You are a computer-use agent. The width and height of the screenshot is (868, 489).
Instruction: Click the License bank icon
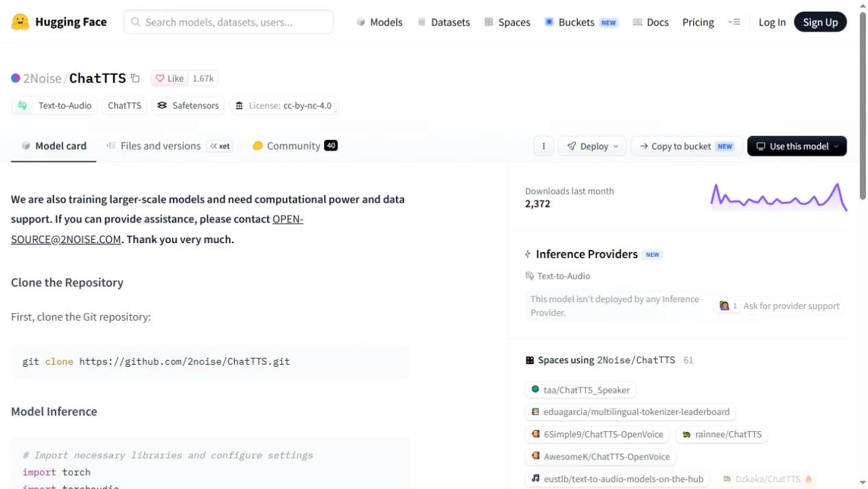coord(239,106)
